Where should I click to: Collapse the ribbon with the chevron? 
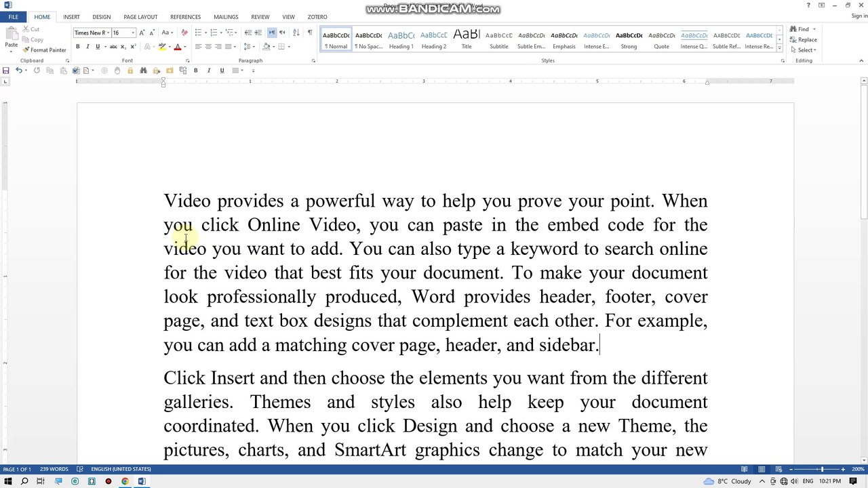pos(861,61)
